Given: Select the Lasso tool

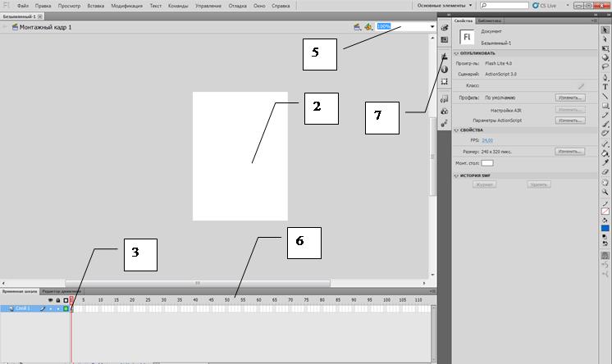Looking at the screenshot, I should coord(605,66).
